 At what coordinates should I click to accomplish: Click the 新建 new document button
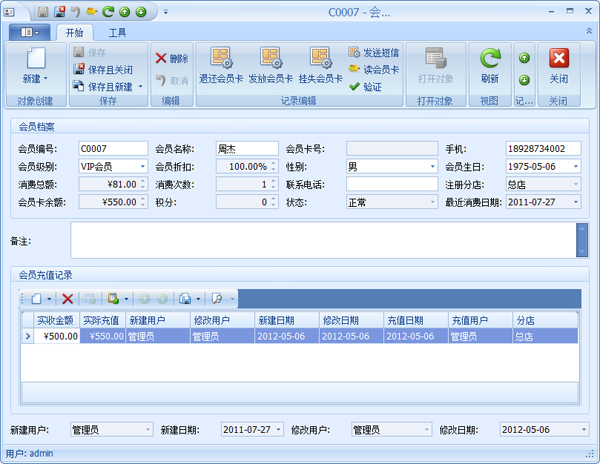36,65
